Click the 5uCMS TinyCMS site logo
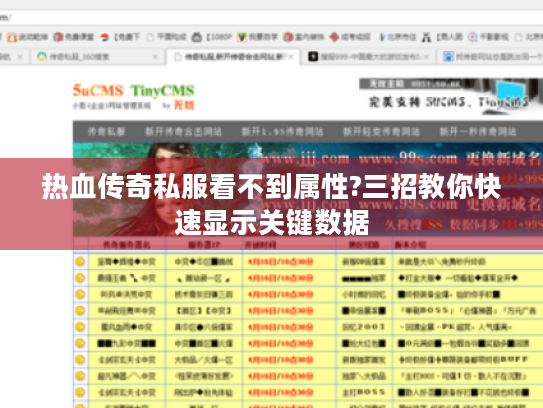Screen dimensions: 543x408 [x=134, y=96]
